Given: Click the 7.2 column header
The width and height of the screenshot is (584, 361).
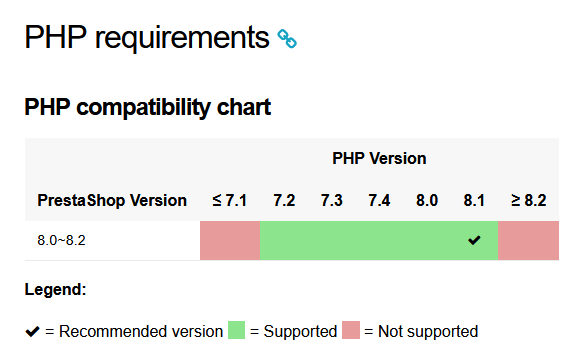Looking at the screenshot, I should coord(284,200).
